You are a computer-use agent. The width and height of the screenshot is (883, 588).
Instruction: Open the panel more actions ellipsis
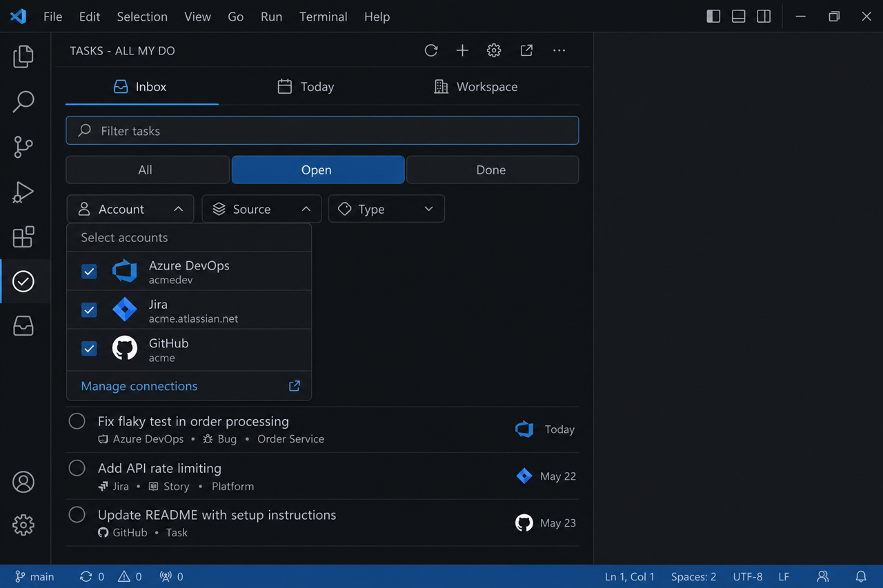click(x=559, y=50)
